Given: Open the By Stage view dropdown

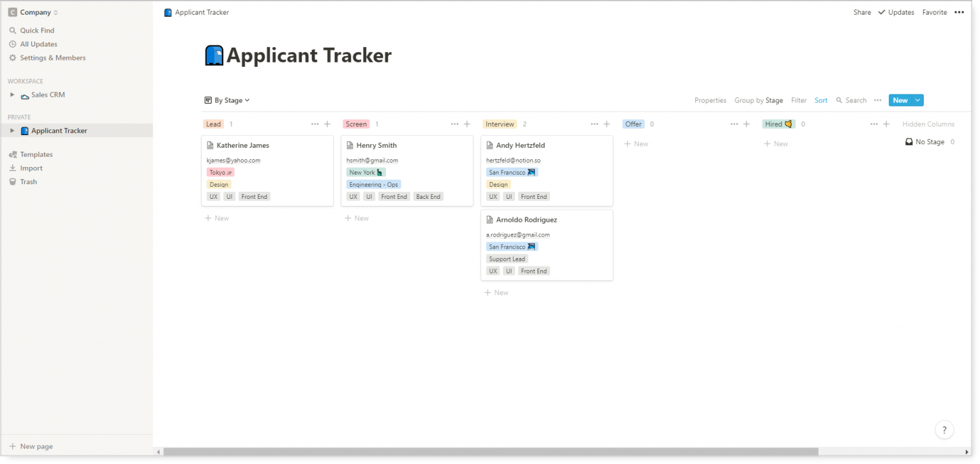Looking at the screenshot, I should coord(227,100).
